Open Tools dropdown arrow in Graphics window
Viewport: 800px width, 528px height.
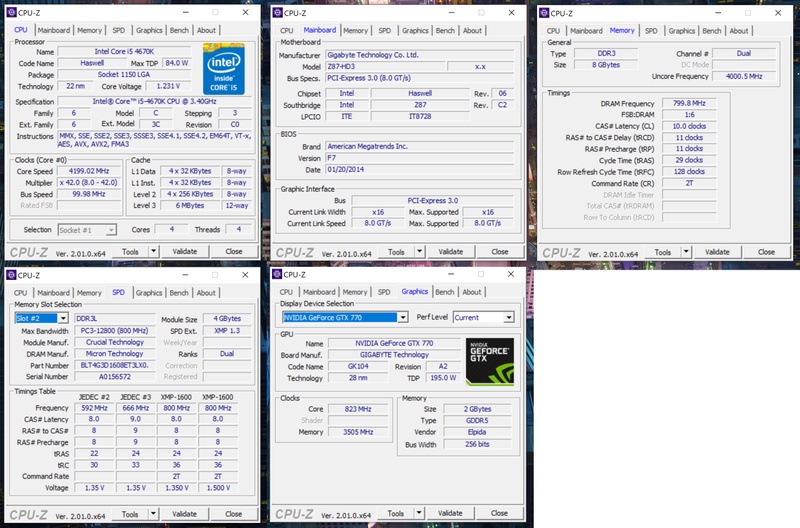pos(419,513)
